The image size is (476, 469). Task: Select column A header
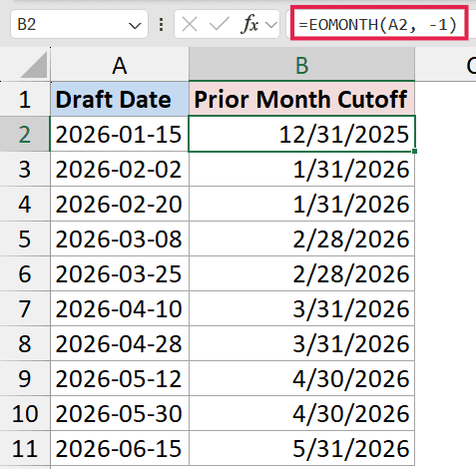tap(120, 64)
